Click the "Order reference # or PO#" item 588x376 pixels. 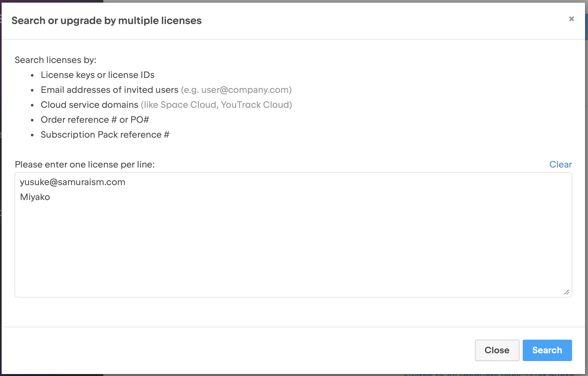click(95, 120)
